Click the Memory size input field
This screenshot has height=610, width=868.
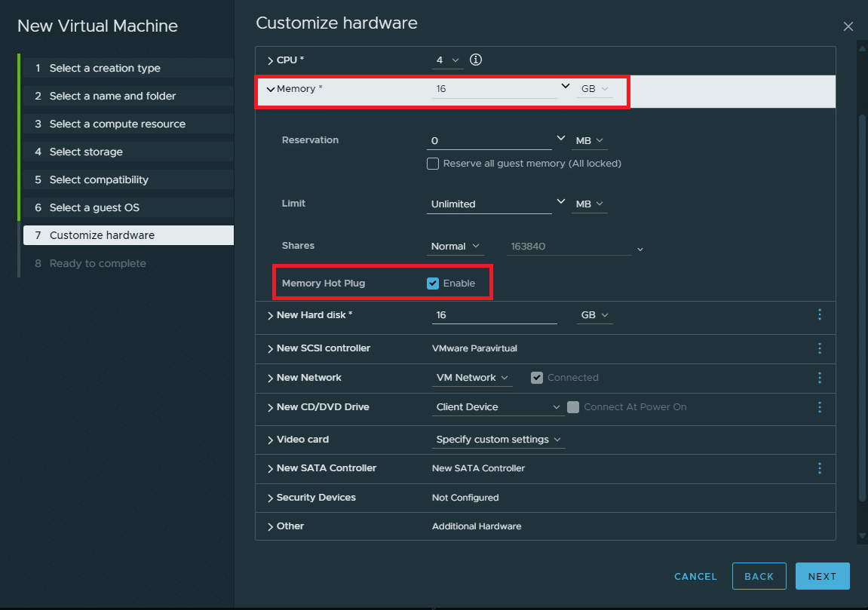(x=495, y=89)
